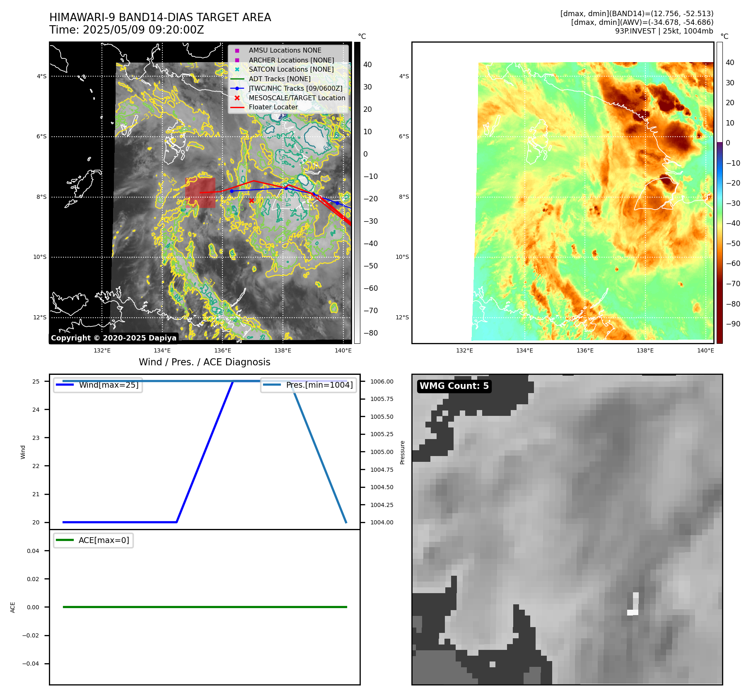751x700 pixels.
Task: Select the SATCON Locations [NONE] legend entry
Action: [x=284, y=69]
